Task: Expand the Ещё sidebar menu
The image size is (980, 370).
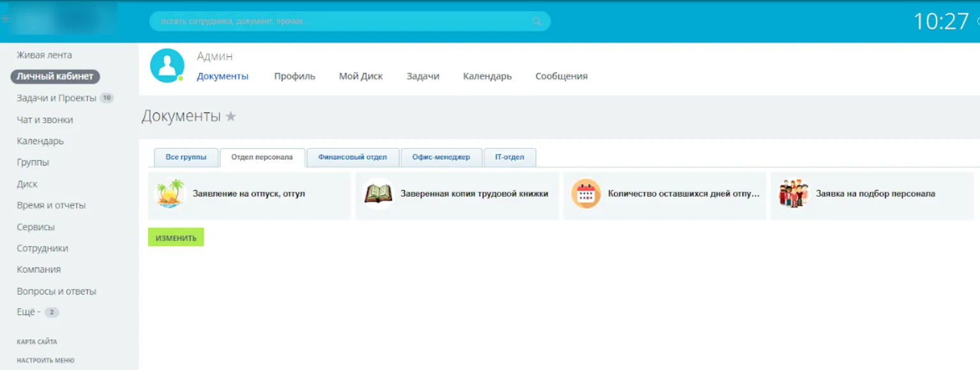Action: tap(29, 312)
